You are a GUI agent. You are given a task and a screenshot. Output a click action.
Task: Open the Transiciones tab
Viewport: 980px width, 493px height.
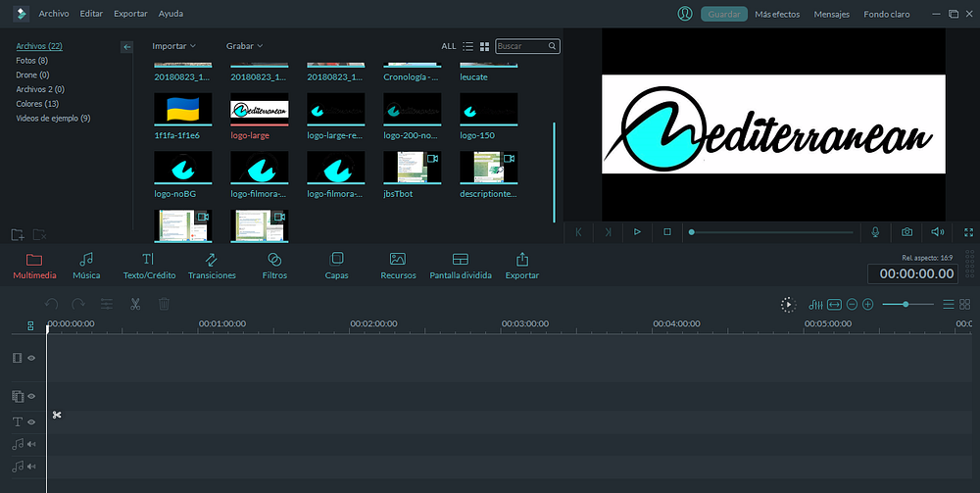pyautogui.click(x=212, y=267)
